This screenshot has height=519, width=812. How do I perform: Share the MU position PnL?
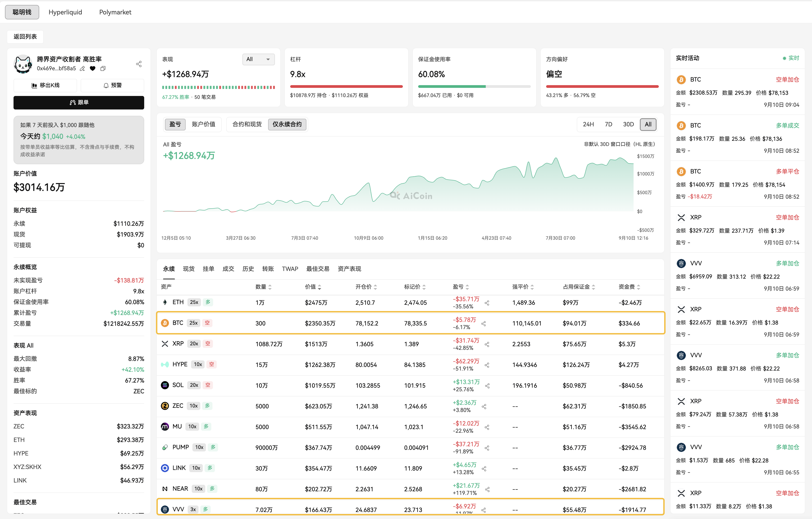click(487, 427)
